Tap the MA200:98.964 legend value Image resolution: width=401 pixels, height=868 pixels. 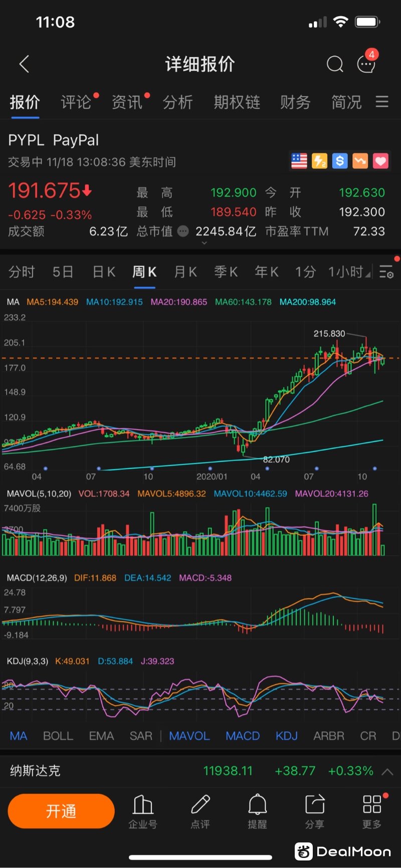308,302
